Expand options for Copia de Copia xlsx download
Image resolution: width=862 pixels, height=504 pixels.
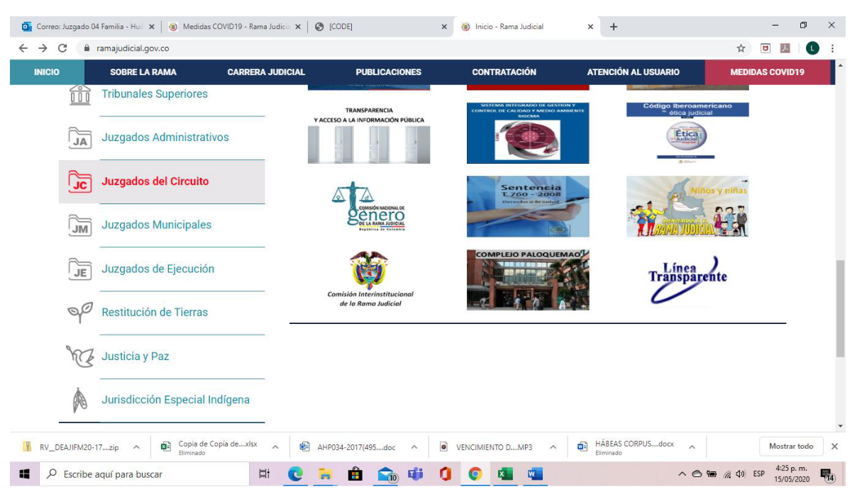click(x=275, y=447)
